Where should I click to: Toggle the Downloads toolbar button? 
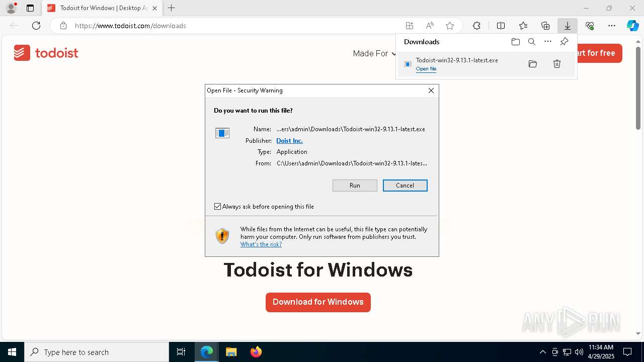click(x=568, y=26)
